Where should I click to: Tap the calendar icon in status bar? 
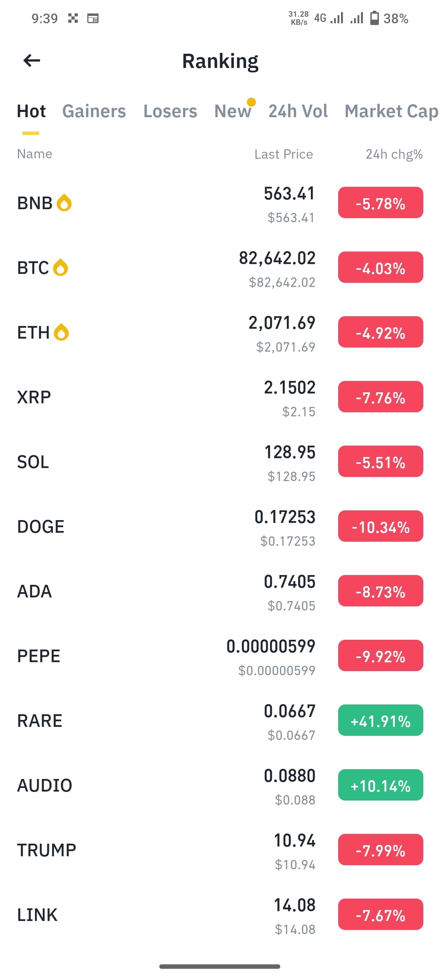pos(93,18)
